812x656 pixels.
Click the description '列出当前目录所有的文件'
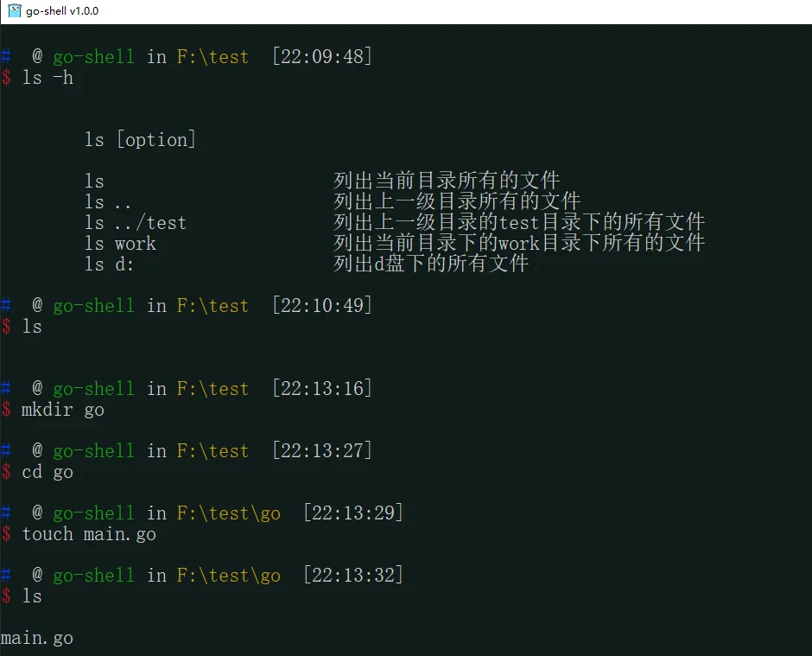pos(447,182)
